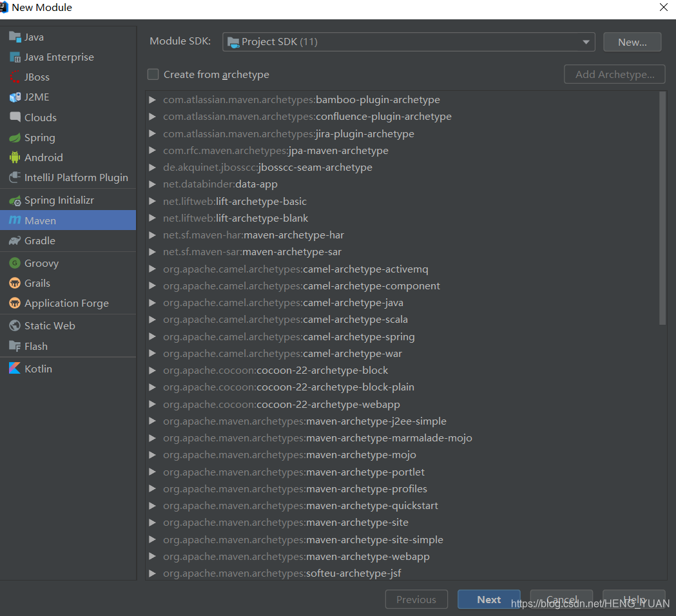Click the IntelliJ Platform Plugin icon

point(15,177)
